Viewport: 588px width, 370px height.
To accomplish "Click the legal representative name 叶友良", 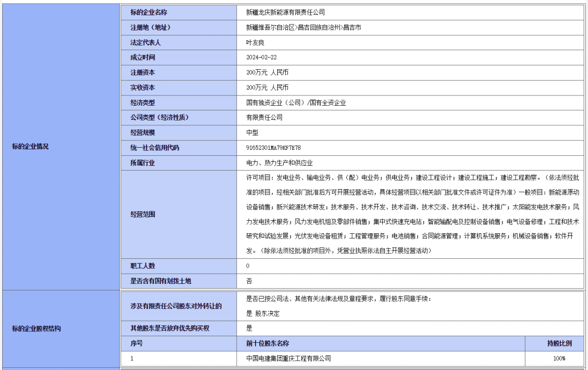I will click(253, 41).
